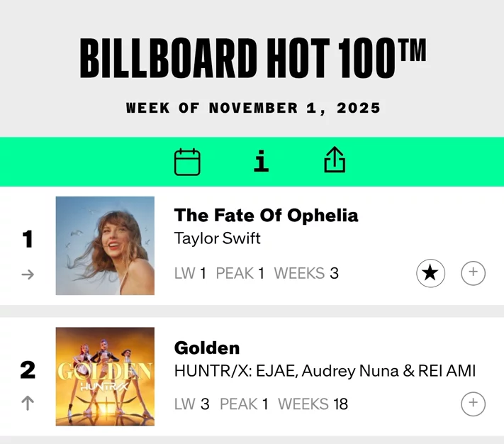504x444 pixels.
Task: Open HUNTR/X: EJAE, Audrey Nuna & REI AMI artist link
Action: click(x=325, y=371)
